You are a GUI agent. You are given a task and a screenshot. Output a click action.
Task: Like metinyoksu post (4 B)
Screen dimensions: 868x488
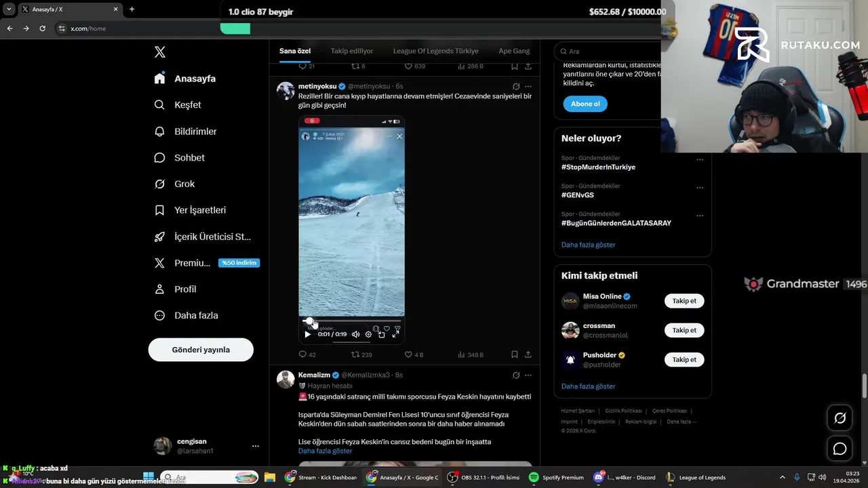pyautogui.click(x=414, y=354)
